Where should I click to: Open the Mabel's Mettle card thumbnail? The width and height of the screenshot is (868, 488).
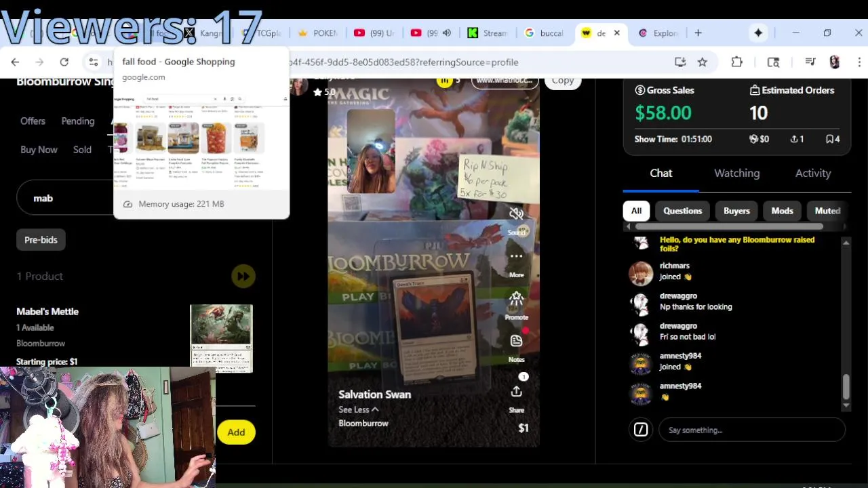tap(221, 338)
